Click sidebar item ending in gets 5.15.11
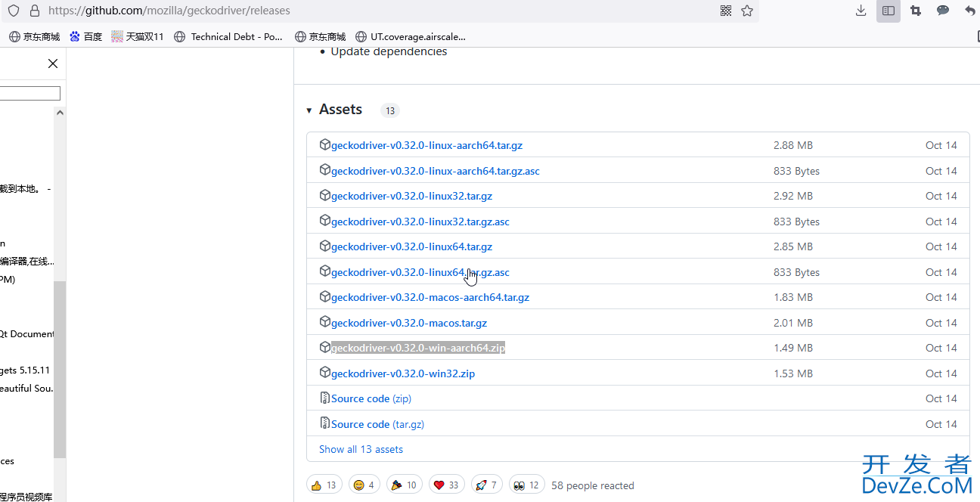 point(25,370)
